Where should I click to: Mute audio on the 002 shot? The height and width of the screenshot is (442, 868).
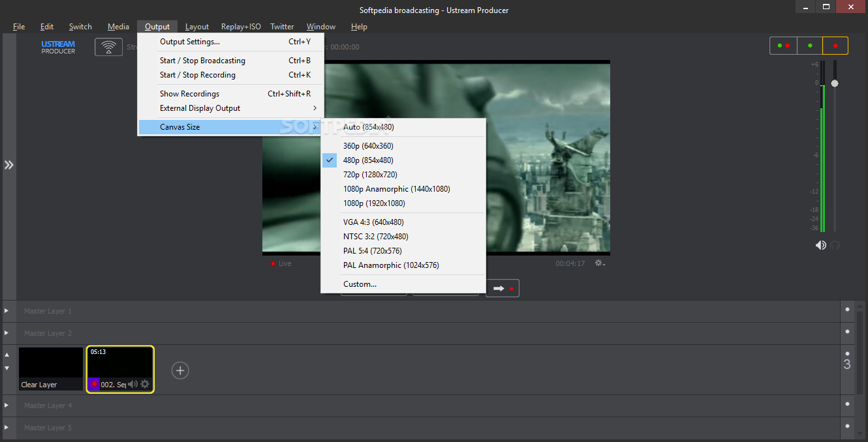(132, 384)
